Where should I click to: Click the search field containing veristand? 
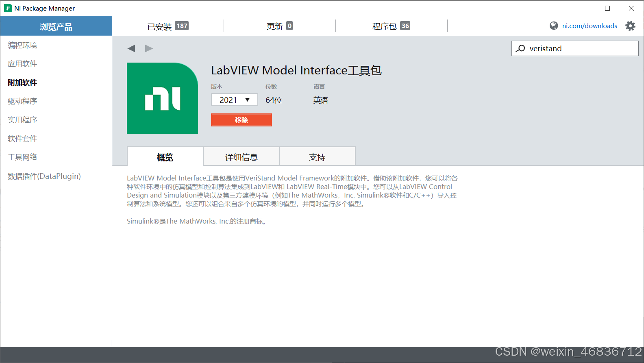point(575,48)
